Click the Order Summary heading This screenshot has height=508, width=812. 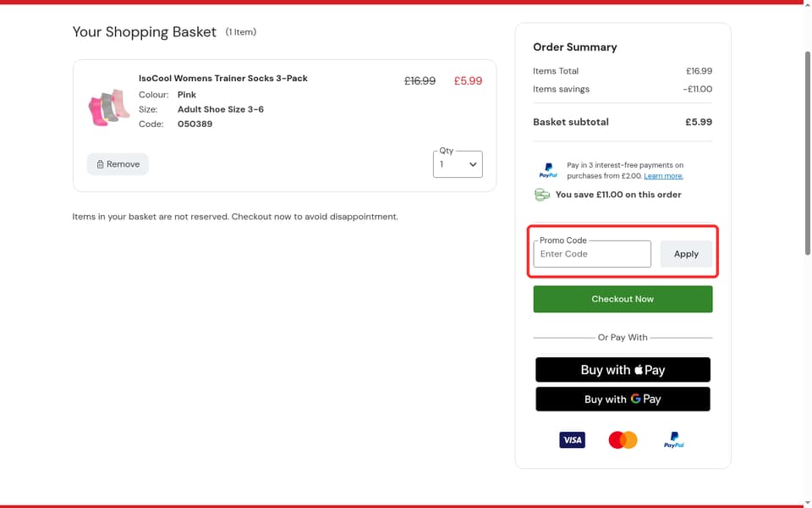[x=575, y=47]
